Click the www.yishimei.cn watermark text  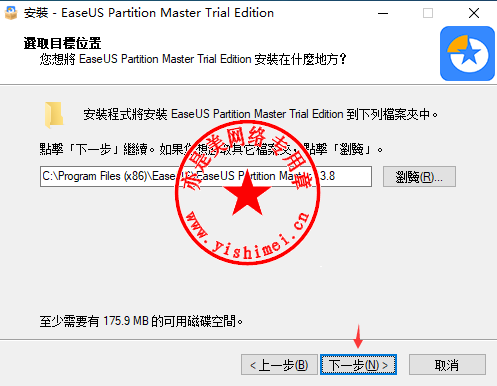(248, 236)
